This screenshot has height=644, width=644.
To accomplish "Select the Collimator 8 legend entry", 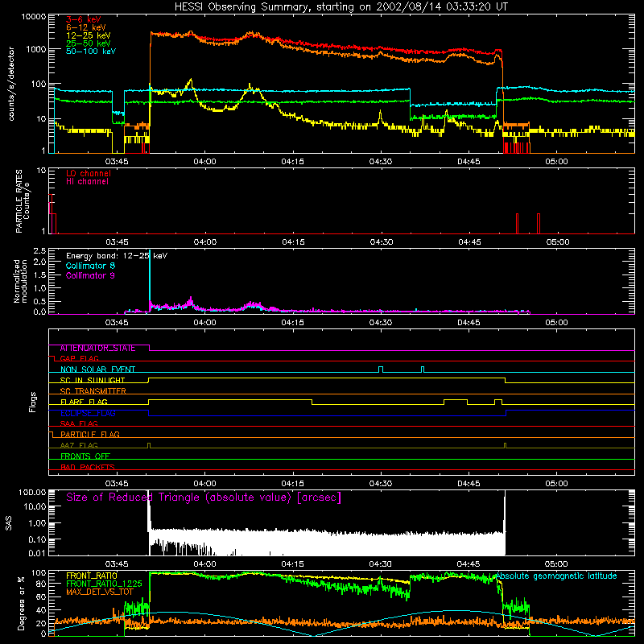I will tap(90, 266).
